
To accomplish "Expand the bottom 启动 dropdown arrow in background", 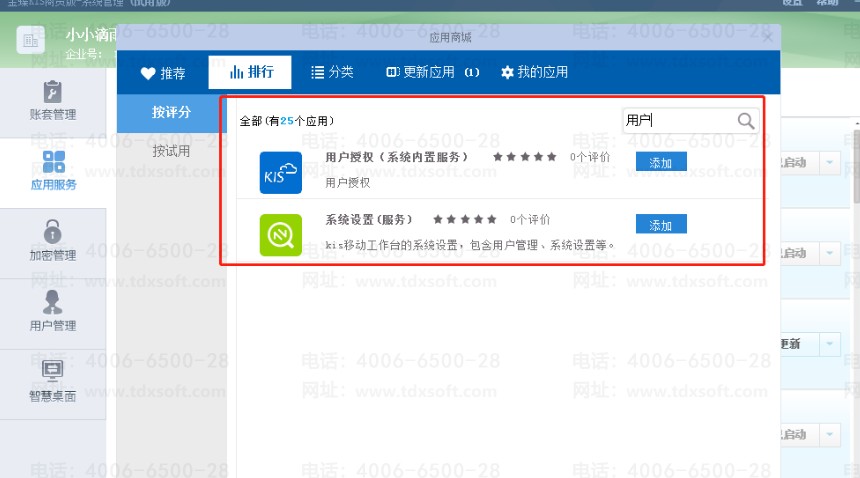I will pyautogui.click(x=829, y=435).
